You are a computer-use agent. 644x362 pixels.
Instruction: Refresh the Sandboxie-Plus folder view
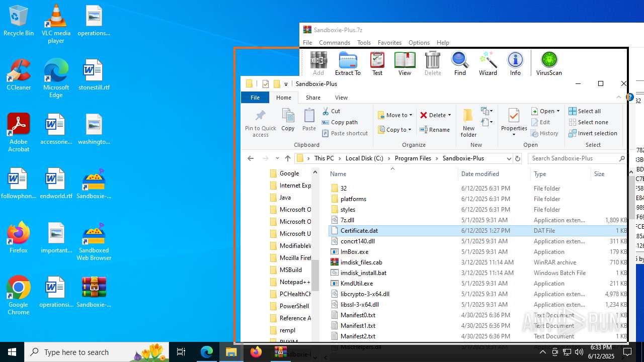(x=517, y=158)
